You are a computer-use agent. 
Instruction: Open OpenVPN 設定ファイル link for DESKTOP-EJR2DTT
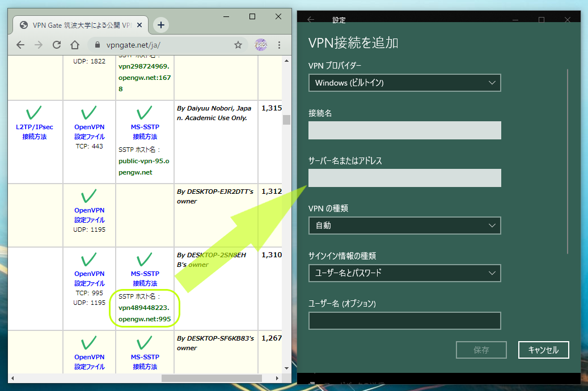89,215
